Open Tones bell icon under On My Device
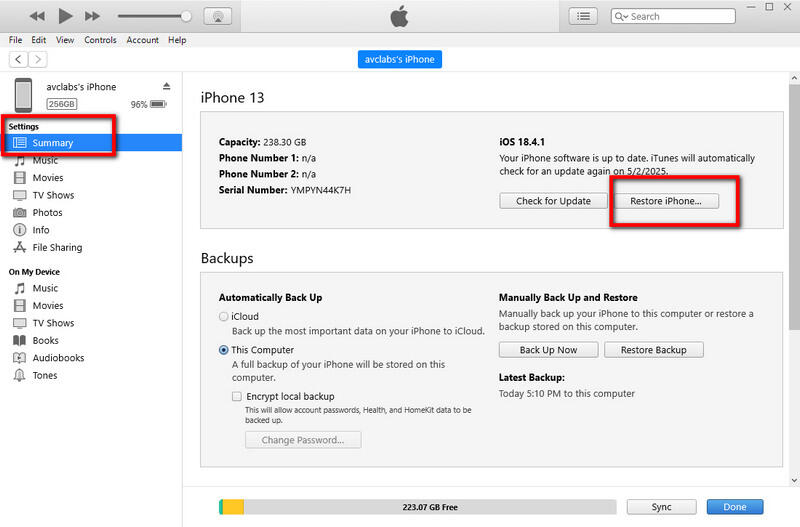Viewport: 800px width, 527px height. pyautogui.click(x=19, y=375)
